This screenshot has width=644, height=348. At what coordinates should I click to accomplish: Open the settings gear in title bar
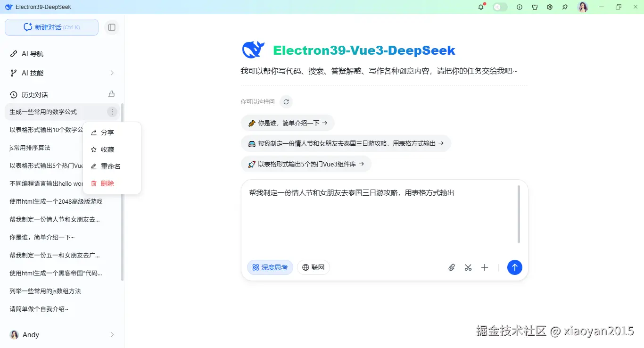click(x=549, y=7)
